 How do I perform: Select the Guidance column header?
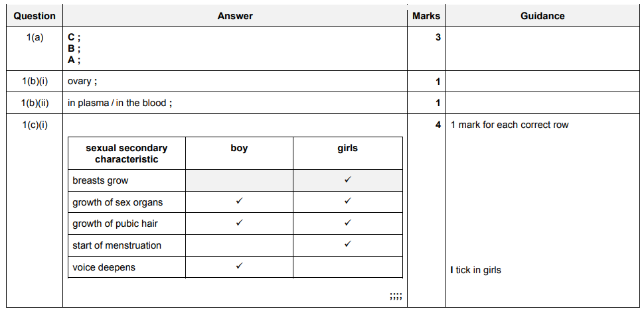click(542, 16)
